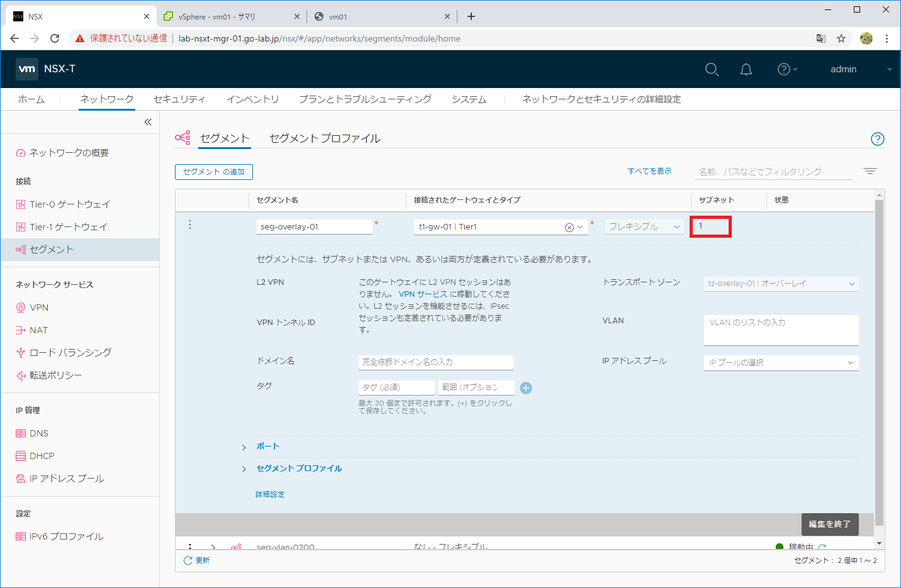Refresh seg-vlan-0200 status icon

pyautogui.click(x=822, y=546)
